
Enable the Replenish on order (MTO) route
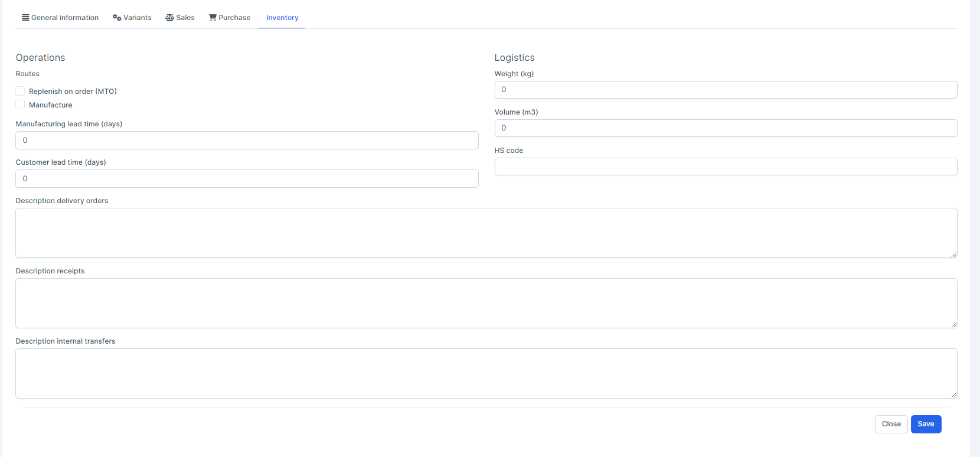[x=21, y=91]
